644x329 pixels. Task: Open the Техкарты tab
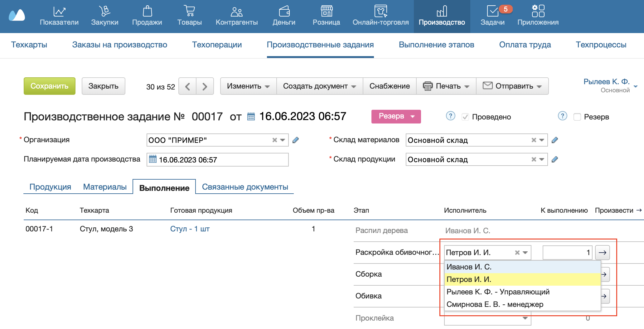pyautogui.click(x=29, y=45)
